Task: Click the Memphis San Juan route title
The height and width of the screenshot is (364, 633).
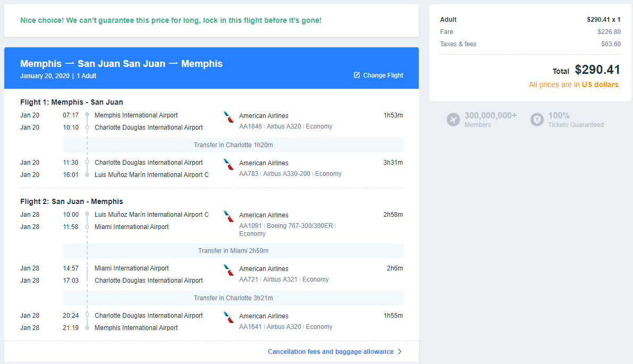Action: 121,64
